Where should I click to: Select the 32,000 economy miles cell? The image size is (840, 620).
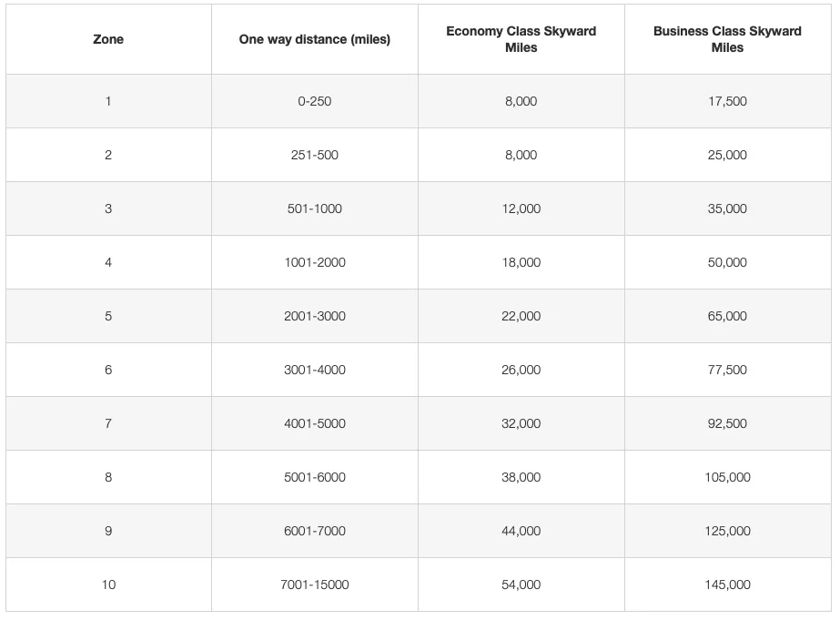point(521,423)
